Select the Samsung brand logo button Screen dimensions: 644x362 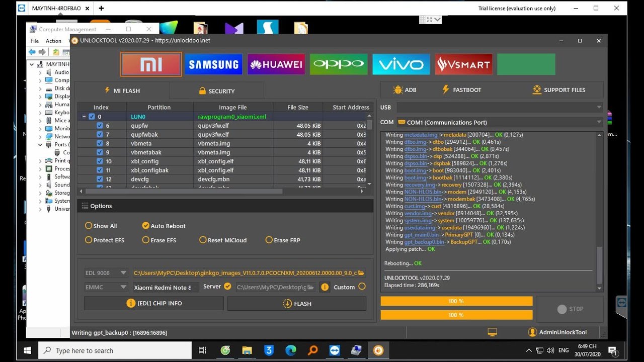click(x=213, y=64)
